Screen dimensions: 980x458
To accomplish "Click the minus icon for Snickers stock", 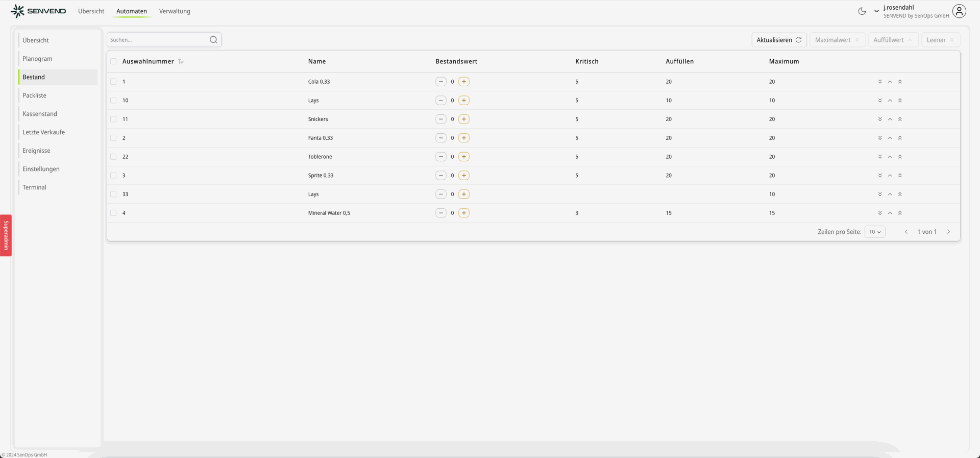I will click(x=440, y=119).
